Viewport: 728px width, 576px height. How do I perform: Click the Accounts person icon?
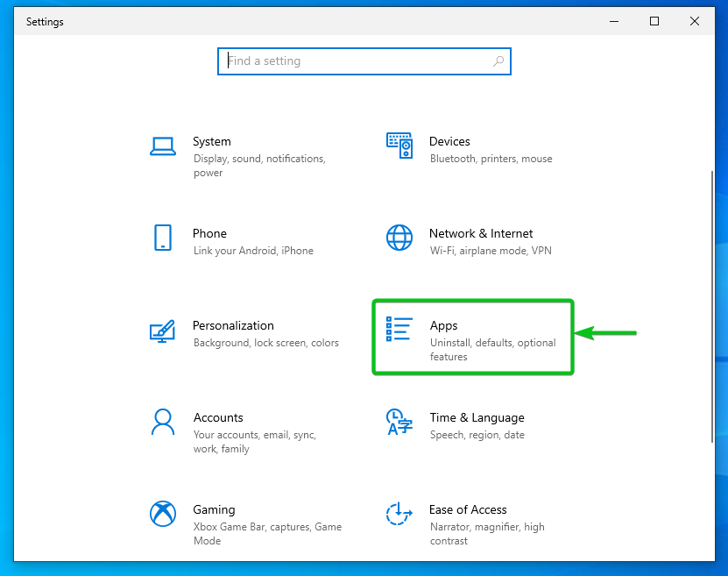[x=163, y=422]
